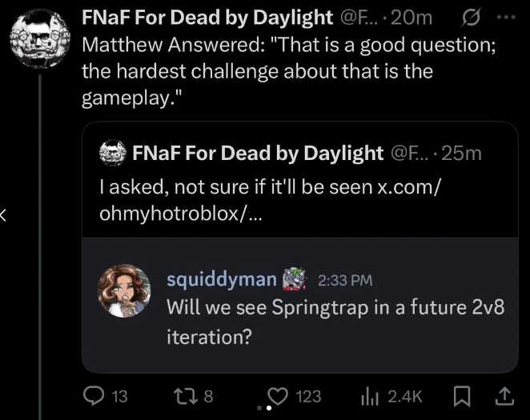
Task: Click the squiddyman username
Action: (x=222, y=279)
